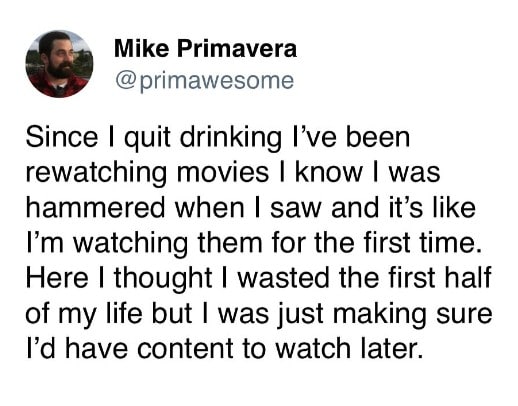
Task: Click the line starting 'Here I thought'
Action: click(x=259, y=278)
